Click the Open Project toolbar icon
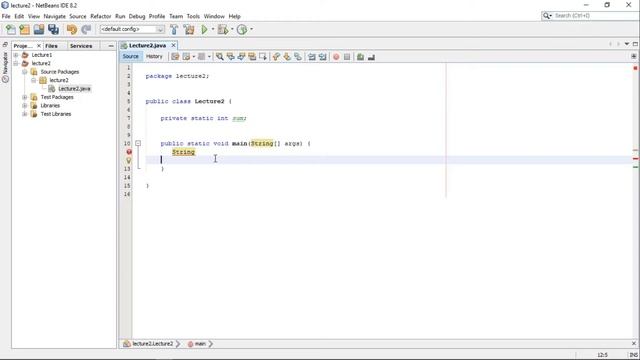The image size is (640, 360). point(39,29)
